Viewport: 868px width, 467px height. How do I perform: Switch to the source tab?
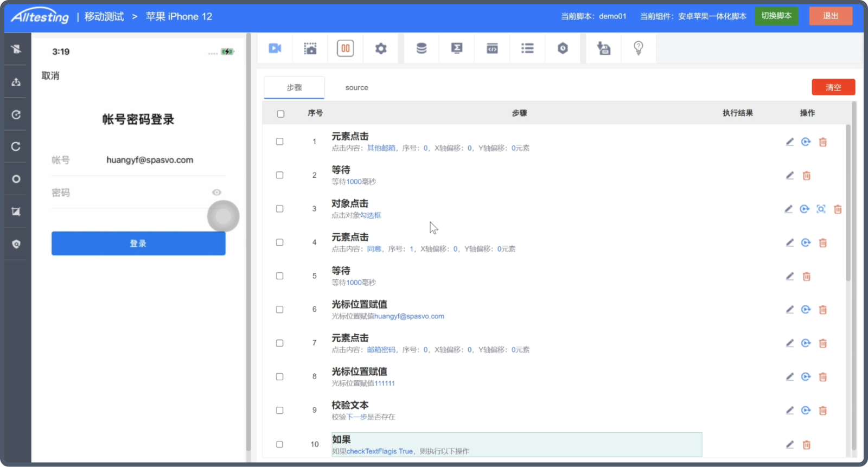pyautogui.click(x=356, y=88)
